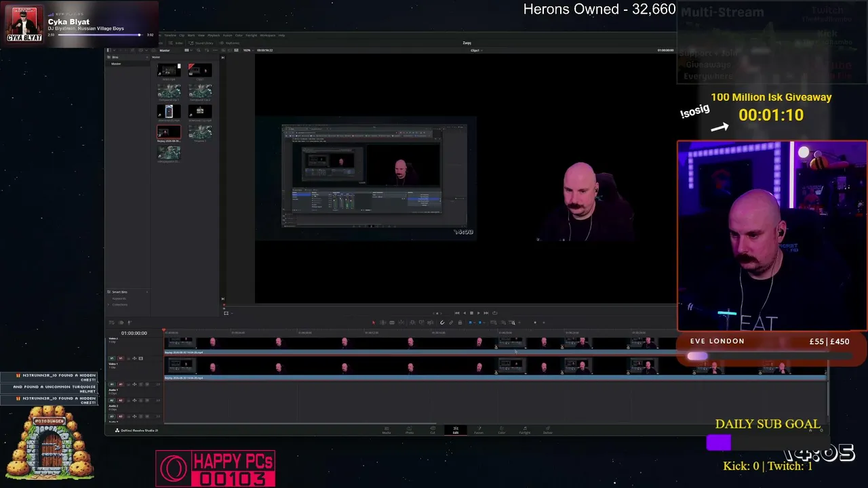Click the Bins panel header
868x488 pixels.
click(115, 57)
